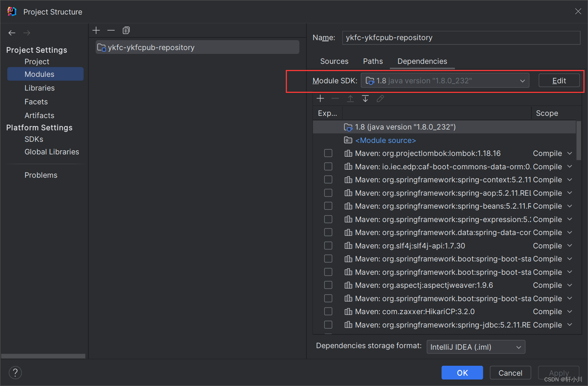The width and height of the screenshot is (588, 386).
Task: Click the HikariCP library icon
Action: [348, 311]
